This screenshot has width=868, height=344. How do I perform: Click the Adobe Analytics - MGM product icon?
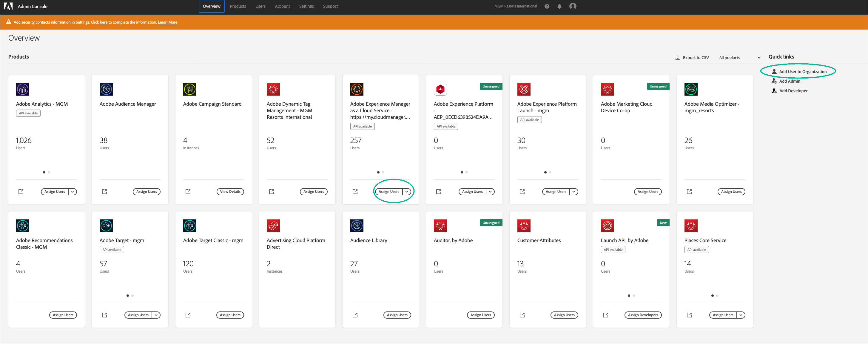[23, 89]
